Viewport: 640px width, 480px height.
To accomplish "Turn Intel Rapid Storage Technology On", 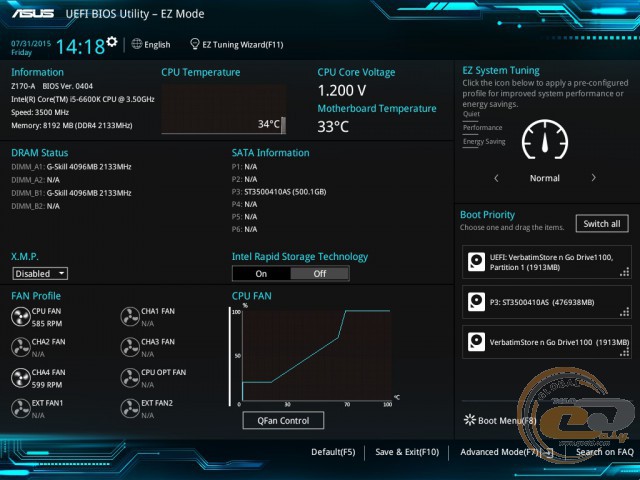I will pos(261,273).
